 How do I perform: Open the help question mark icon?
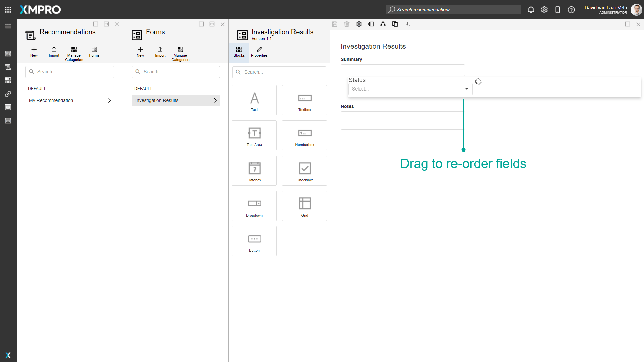[x=571, y=10]
